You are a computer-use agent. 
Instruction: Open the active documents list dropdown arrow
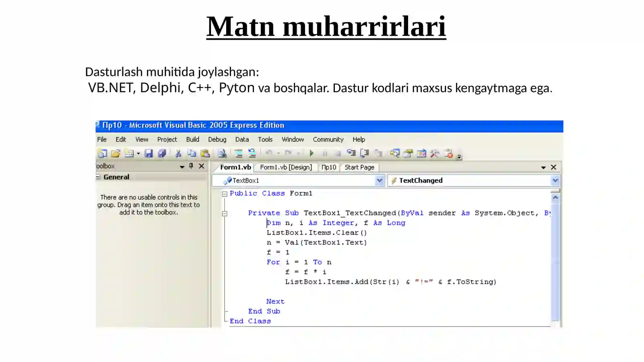(x=543, y=167)
